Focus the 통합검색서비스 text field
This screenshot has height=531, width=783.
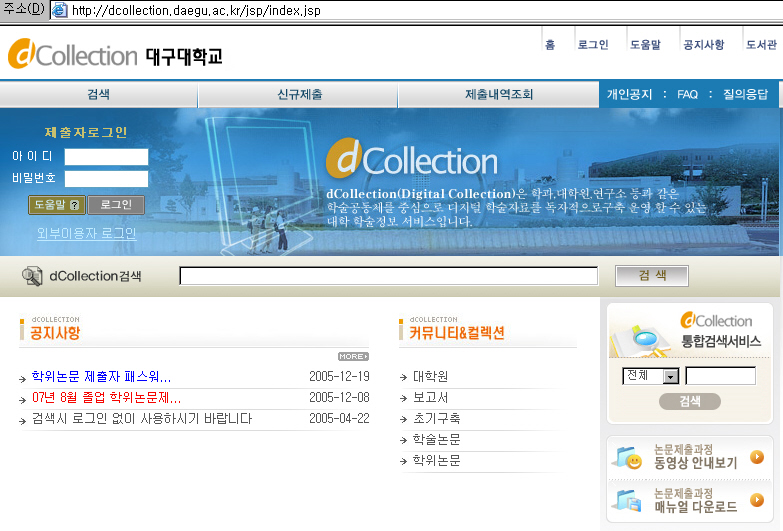pos(721,376)
